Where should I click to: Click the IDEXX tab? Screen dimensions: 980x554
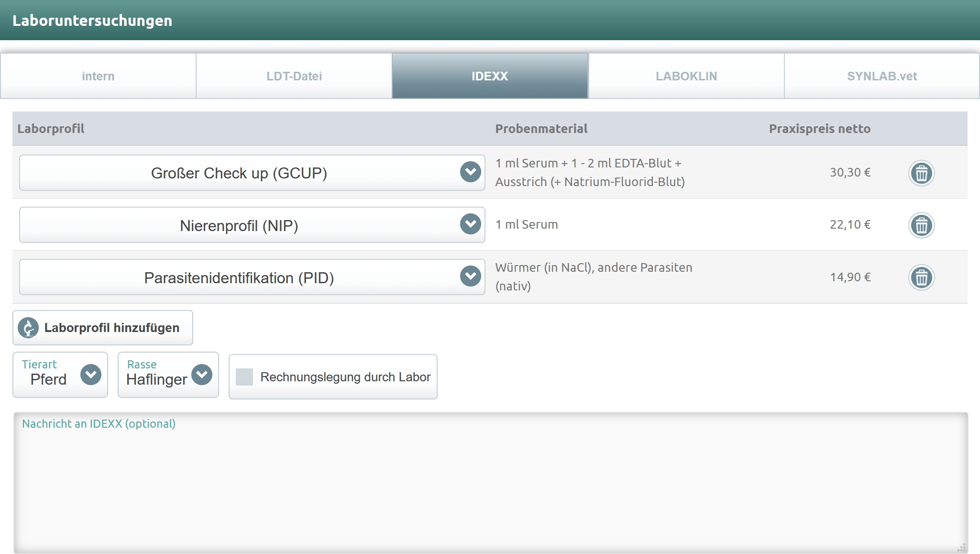(490, 76)
